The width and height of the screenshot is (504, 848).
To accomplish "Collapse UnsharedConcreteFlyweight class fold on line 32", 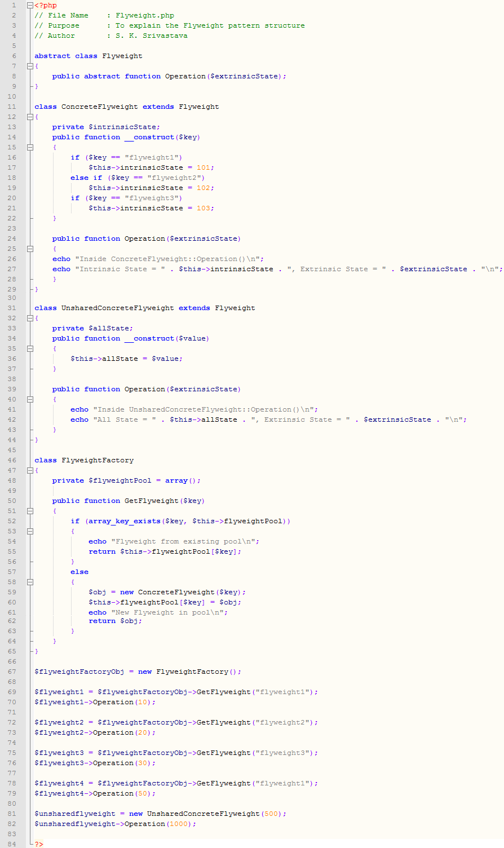I will (x=30, y=318).
